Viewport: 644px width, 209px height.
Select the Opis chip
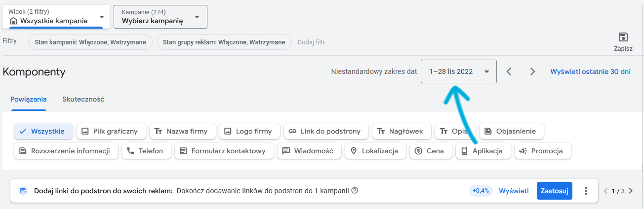(x=455, y=131)
